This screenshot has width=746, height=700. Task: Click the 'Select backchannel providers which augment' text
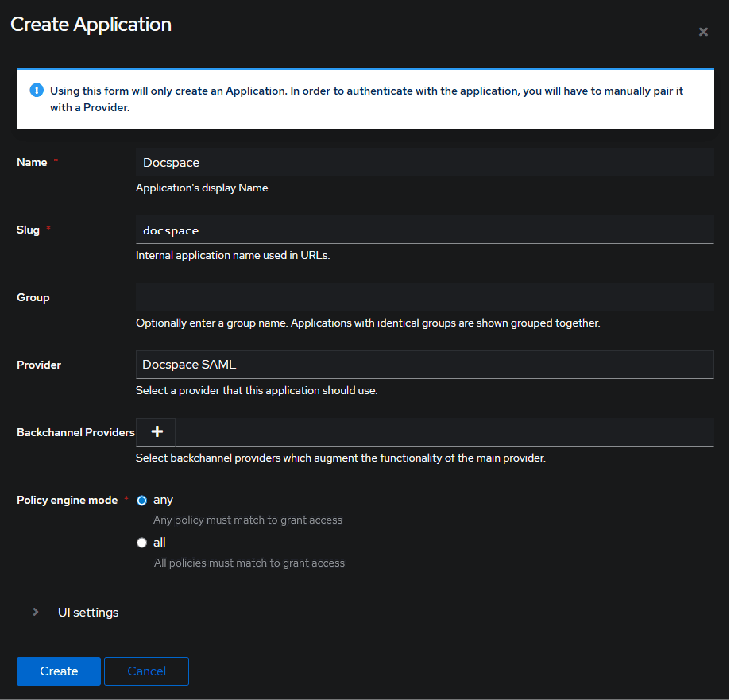341,458
